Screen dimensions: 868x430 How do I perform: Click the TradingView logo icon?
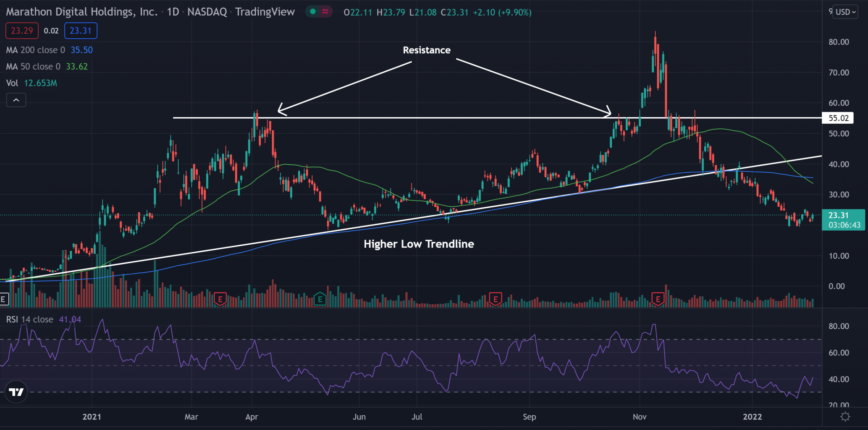pos(16,392)
